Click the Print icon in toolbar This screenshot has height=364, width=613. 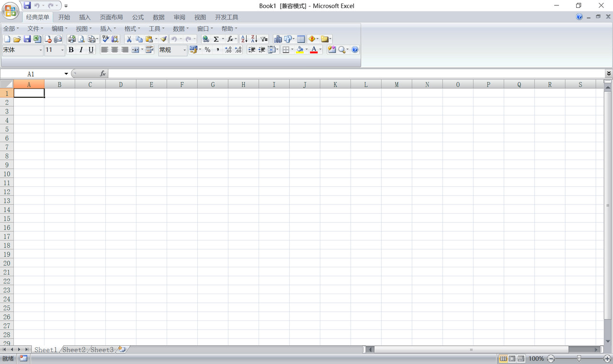click(x=72, y=39)
